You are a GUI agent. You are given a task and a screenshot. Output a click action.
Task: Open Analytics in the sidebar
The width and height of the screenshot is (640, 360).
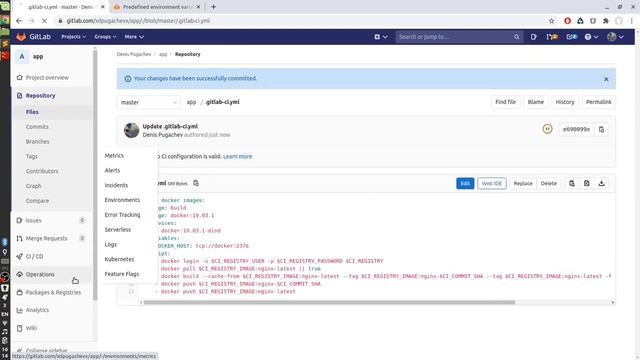point(37,310)
